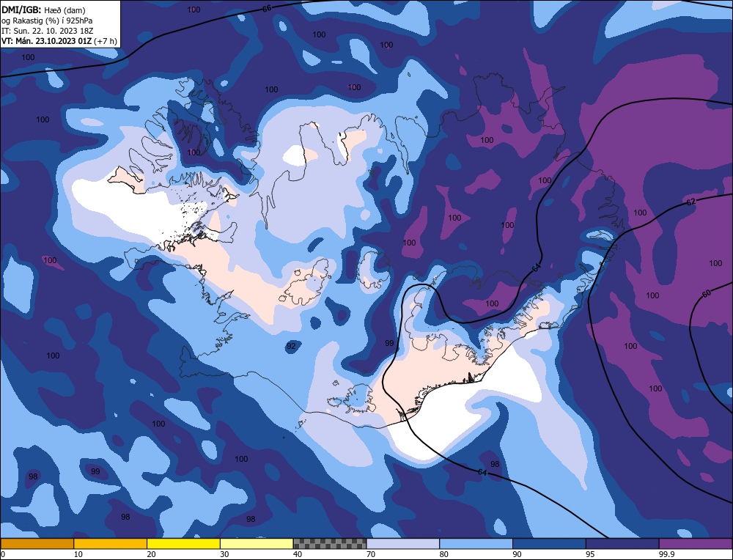Pick the lavender 70–80 legend swatch

click(403, 544)
